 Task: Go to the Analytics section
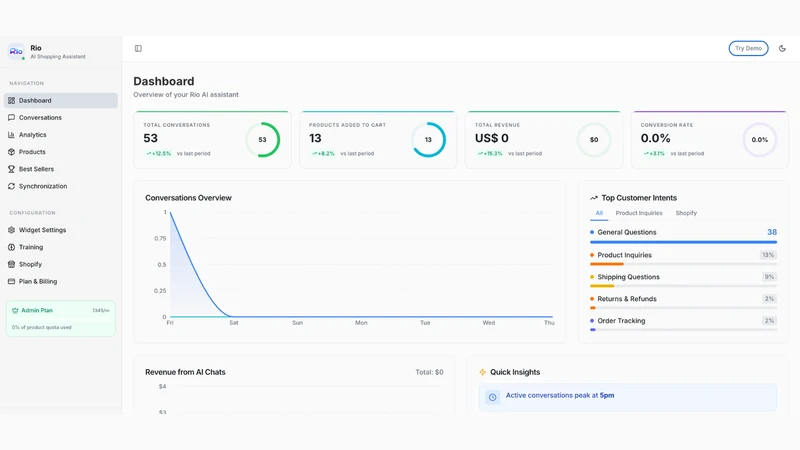61,135
